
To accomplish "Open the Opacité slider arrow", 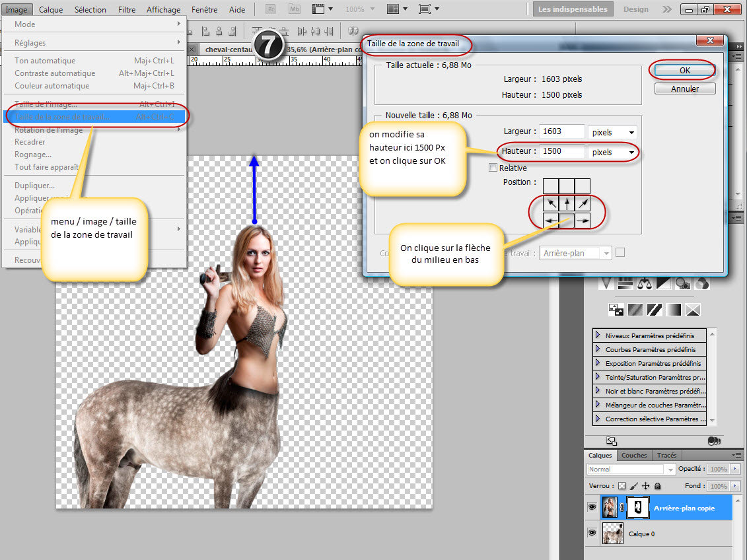I will tap(735, 469).
